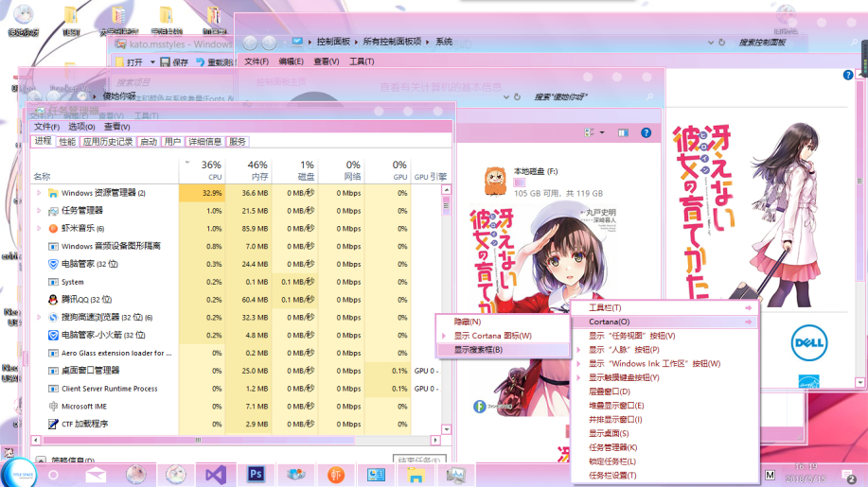The width and height of the screenshot is (868, 487).
Task: Expand the 任务管理器 process row
Action: 39,211
